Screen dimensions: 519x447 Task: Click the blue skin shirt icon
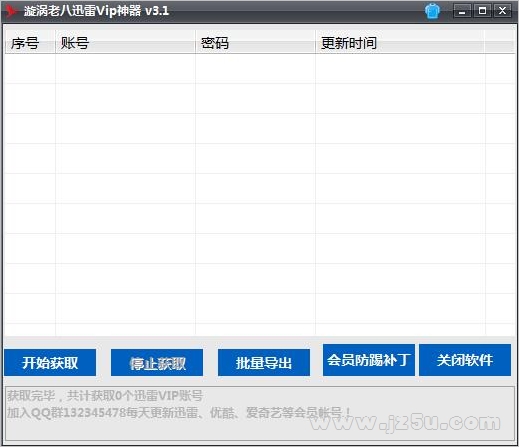coord(432,11)
